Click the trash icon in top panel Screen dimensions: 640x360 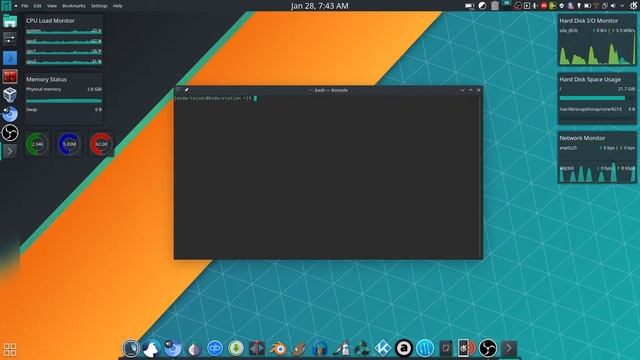click(x=495, y=6)
